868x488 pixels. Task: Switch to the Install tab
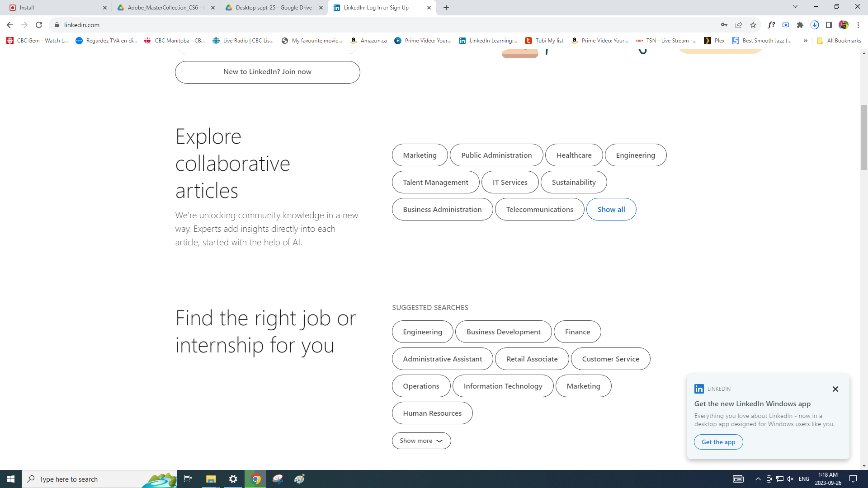(54, 8)
